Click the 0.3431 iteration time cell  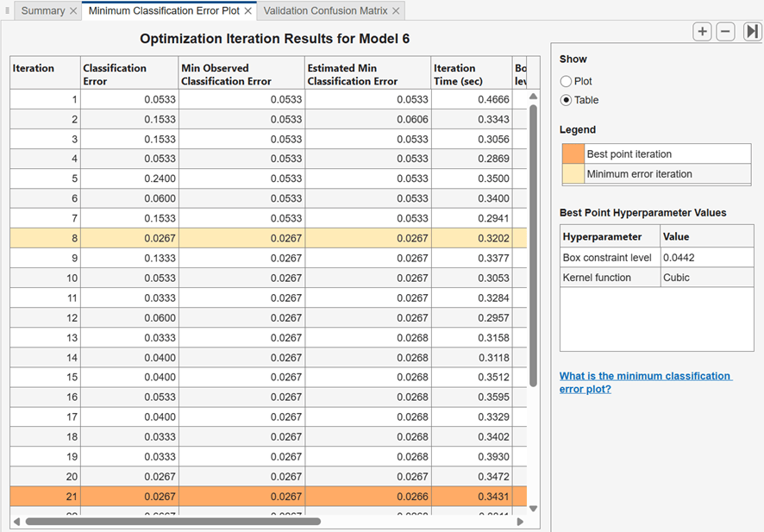(472, 497)
